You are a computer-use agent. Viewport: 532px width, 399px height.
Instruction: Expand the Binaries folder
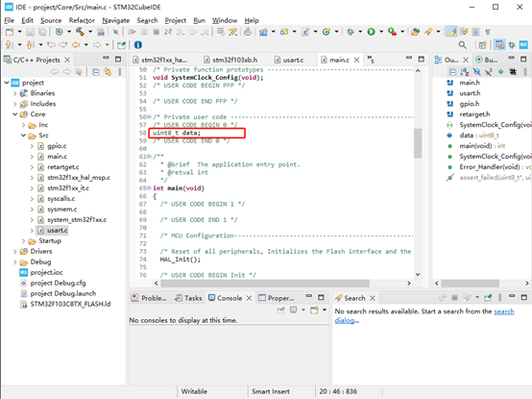click(x=15, y=93)
